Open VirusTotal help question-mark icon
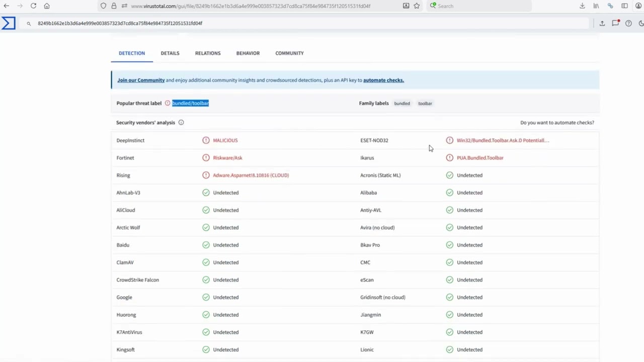The height and width of the screenshot is (362, 644). click(628, 23)
